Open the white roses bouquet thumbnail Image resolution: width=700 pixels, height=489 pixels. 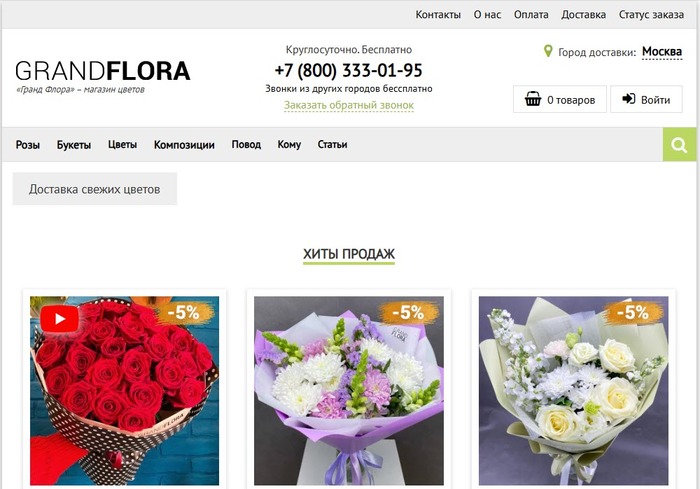tap(573, 391)
